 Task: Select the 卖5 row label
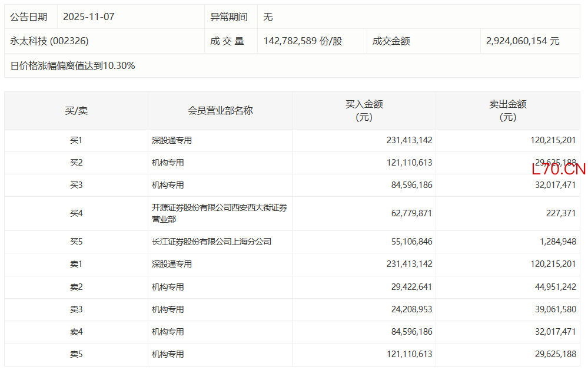pyautogui.click(x=76, y=354)
